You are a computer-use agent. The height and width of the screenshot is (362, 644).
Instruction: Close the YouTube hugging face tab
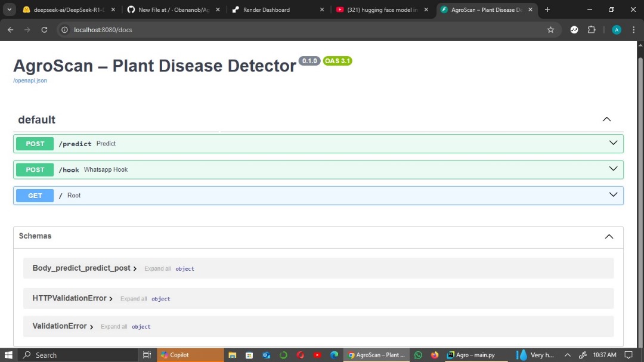coord(426,10)
